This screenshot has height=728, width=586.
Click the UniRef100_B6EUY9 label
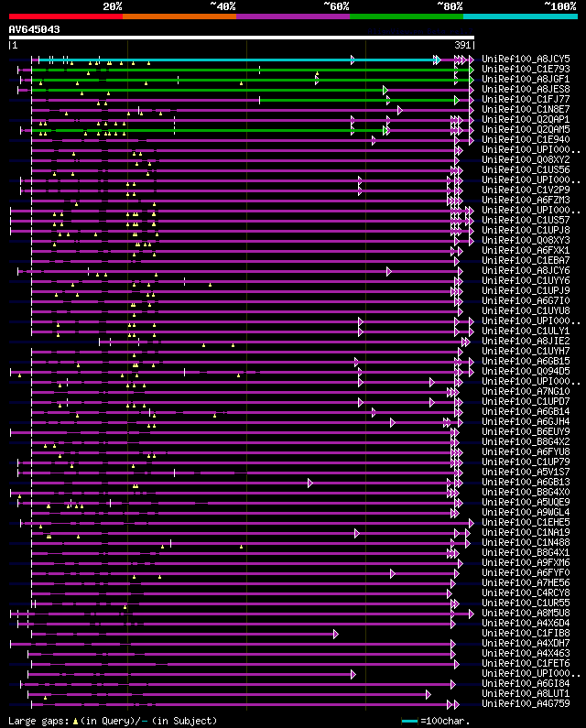(526, 432)
